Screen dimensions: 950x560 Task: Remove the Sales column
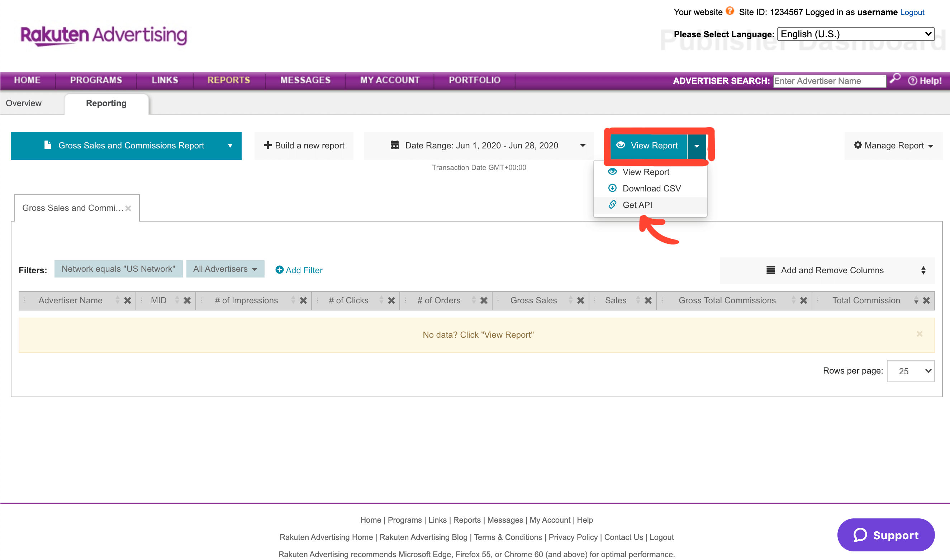pos(648,300)
